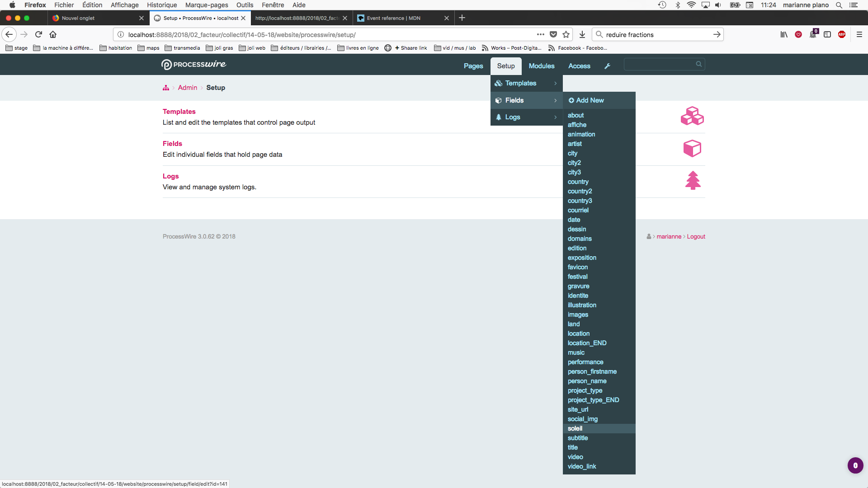Click the sitemap icon in breadcrumb
This screenshot has height=488, width=868.
pos(166,88)
